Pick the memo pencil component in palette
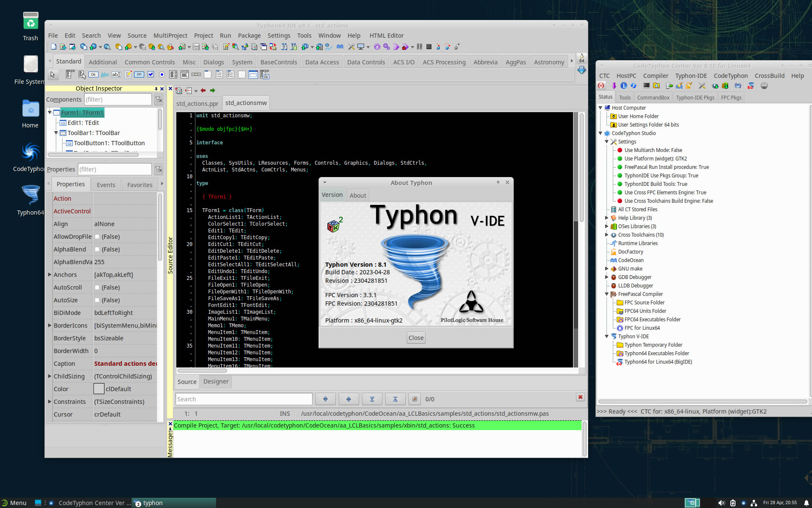Screen dimensions: 812x508 tap(128, 75)
